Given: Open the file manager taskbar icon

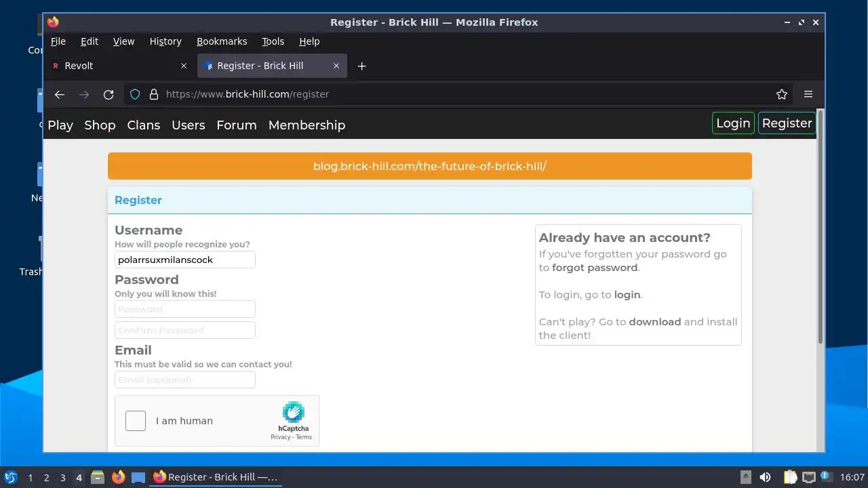Looking at the screenshot, I should (x=98, y=477).
